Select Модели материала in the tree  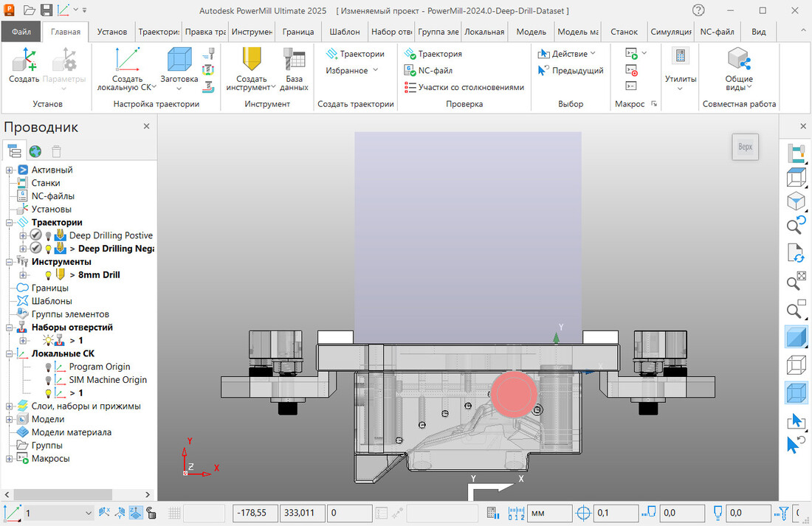point(72,432)
